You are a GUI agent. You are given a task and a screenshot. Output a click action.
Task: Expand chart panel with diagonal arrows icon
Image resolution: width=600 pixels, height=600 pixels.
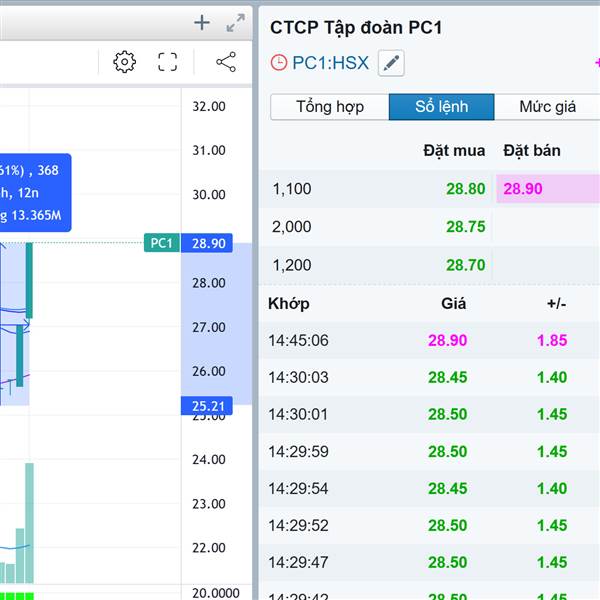235,23
